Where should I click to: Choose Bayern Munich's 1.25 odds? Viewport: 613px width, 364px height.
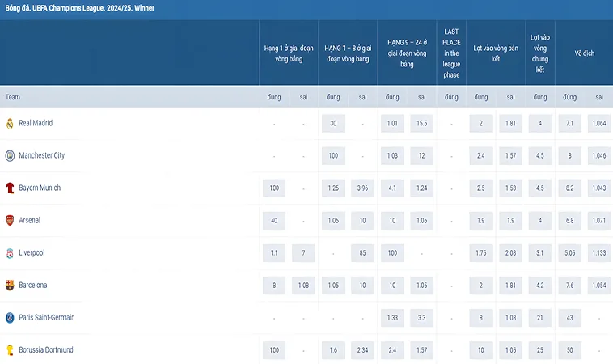click(333, 188)
